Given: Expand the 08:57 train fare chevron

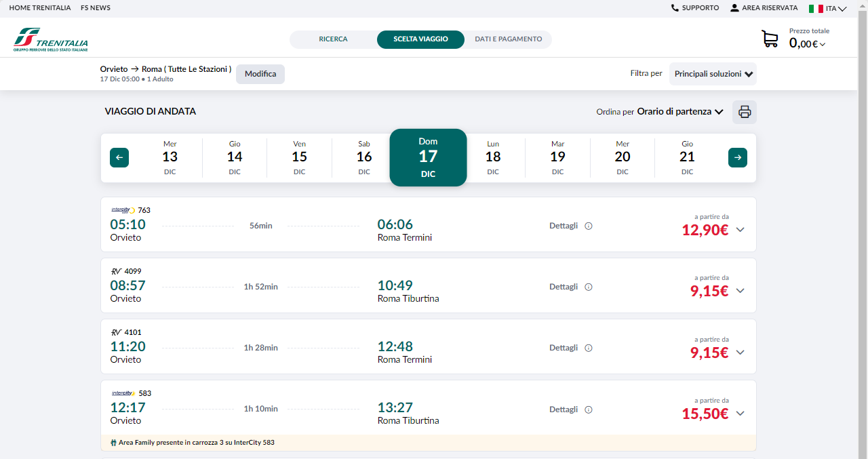Looking at the screenshot, I should point(741,291).
